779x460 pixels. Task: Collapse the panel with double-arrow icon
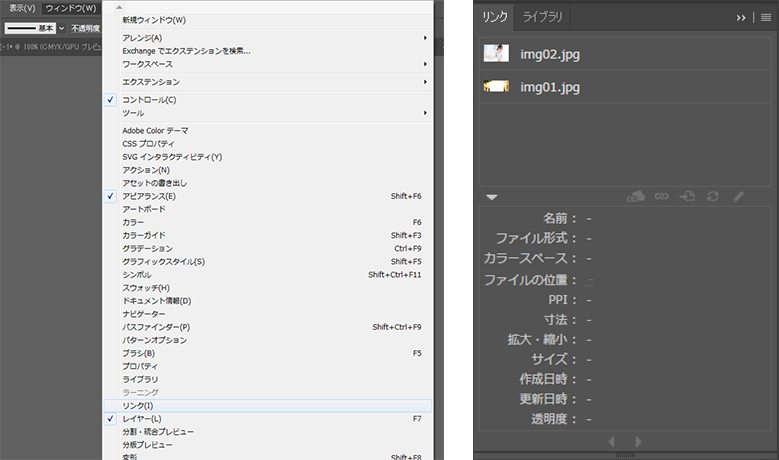click(x=742, y=17)
